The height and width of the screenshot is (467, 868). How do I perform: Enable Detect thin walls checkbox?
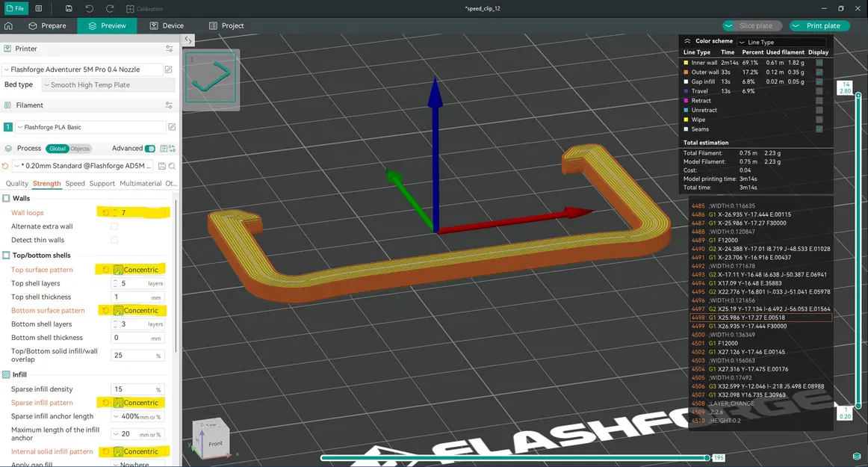pos(114,240)
